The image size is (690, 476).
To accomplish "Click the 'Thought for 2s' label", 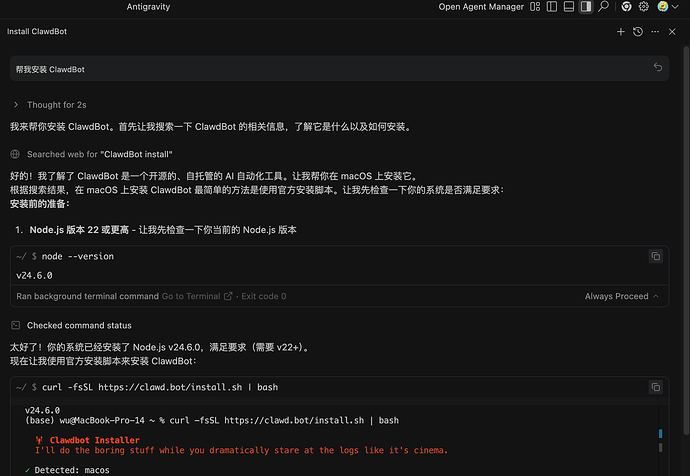I will pos(57,105).
